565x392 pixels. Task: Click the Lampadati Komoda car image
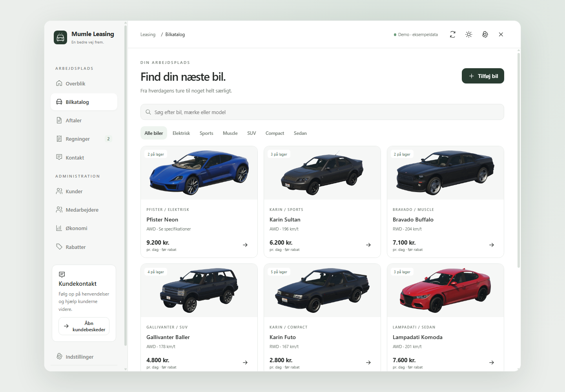point(445,290)
